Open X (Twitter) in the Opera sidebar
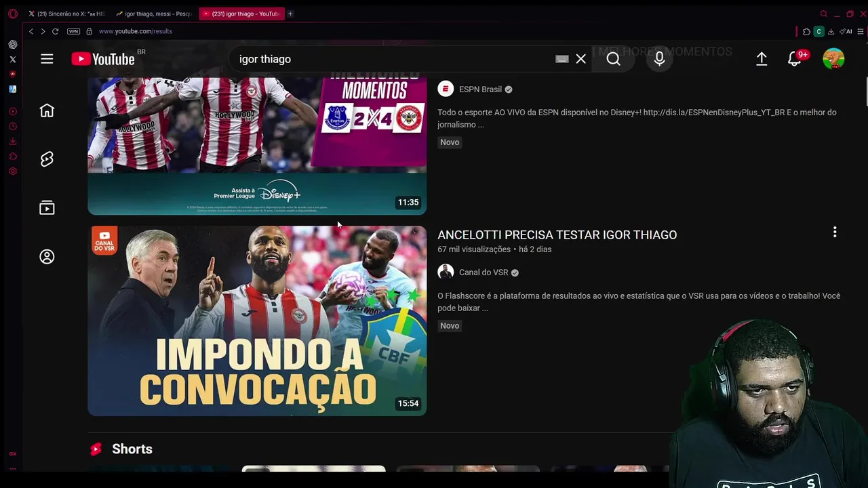The image size is (868, 488). tap(12, 60)
